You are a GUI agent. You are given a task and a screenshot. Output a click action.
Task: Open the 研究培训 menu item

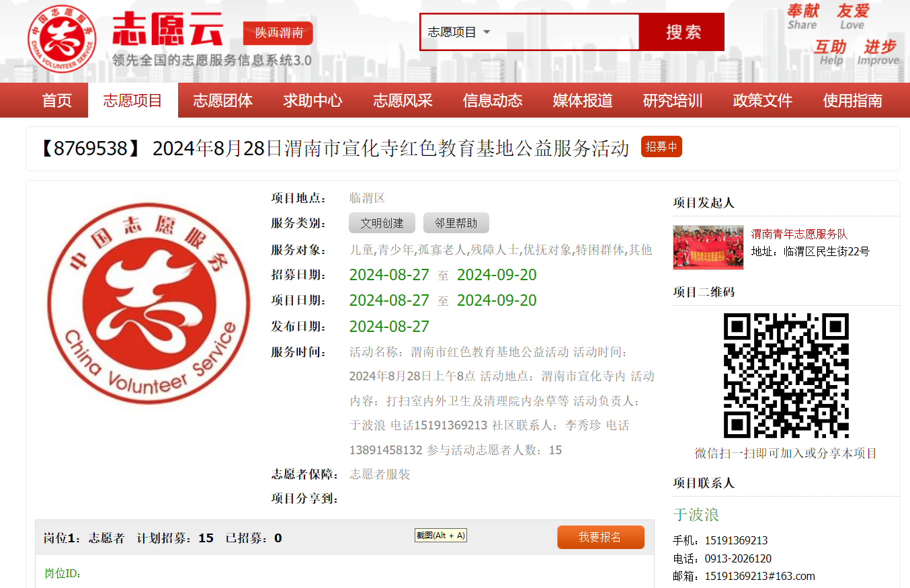673,101
